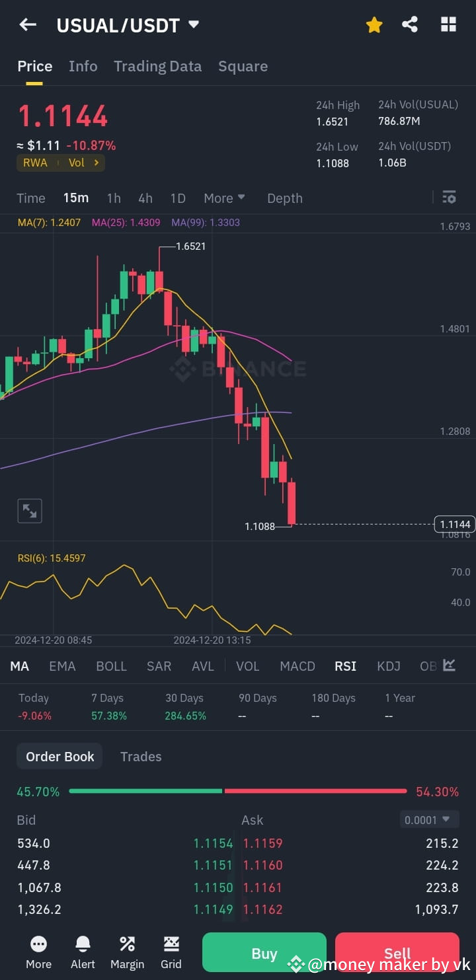Go back with the arrow icon
The height and width of the screenshot is (980, 476).
(x=28, y=25)
